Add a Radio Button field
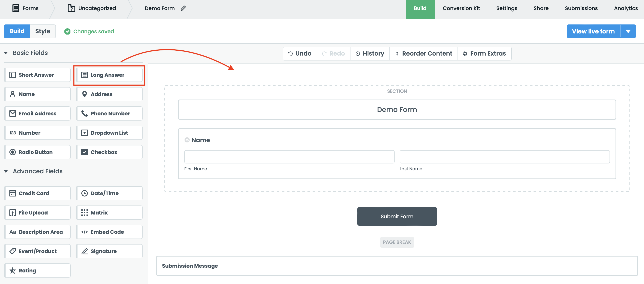Screen dimensions: 644x284 [37, 152]
